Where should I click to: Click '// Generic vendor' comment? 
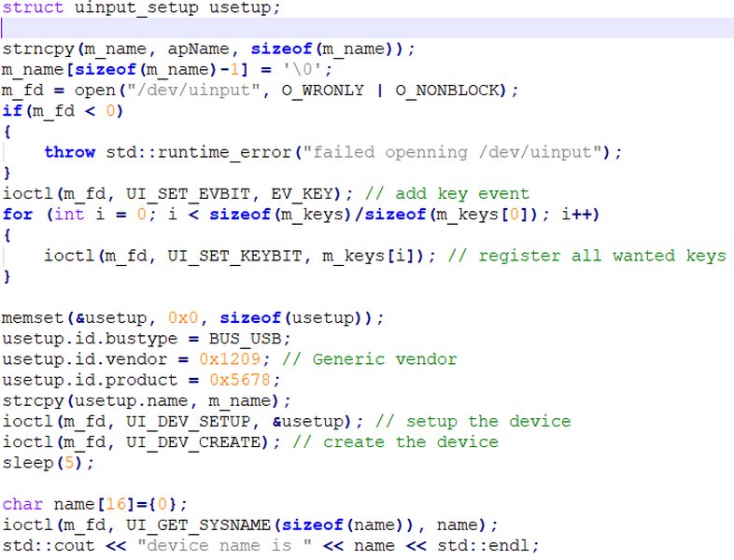tap(370, 359)
